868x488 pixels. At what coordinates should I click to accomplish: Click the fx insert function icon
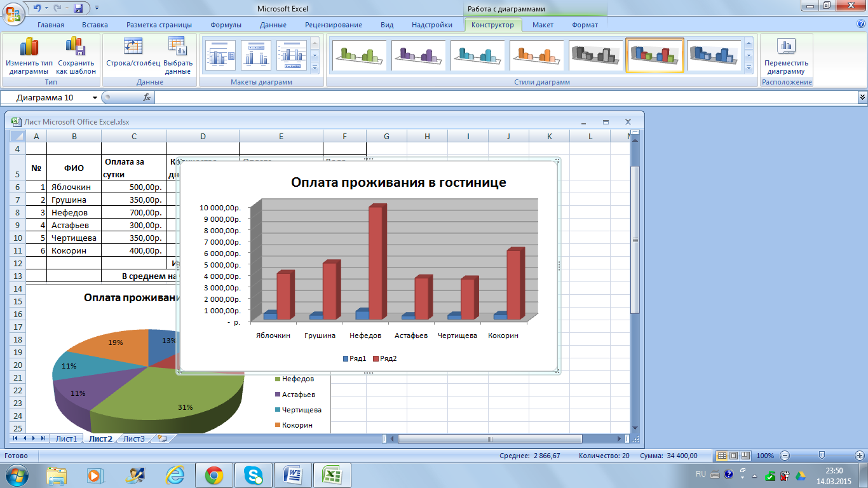coord(147,97)
